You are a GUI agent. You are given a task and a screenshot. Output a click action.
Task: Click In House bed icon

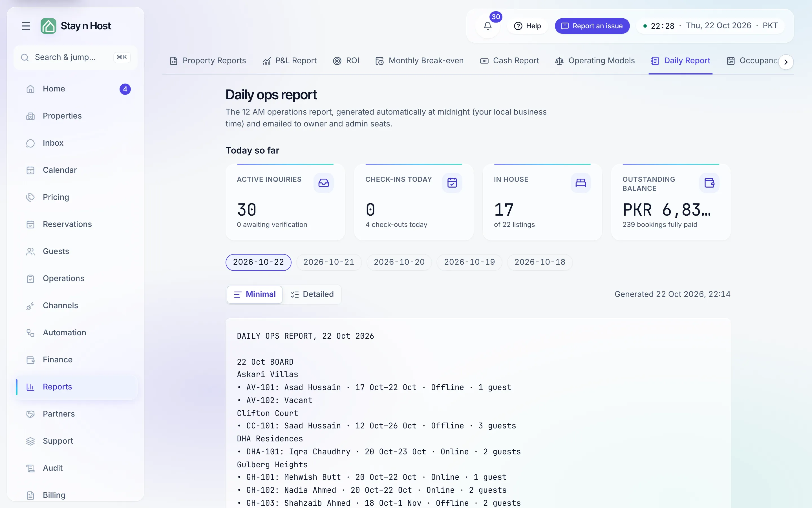tap(581, 183)
